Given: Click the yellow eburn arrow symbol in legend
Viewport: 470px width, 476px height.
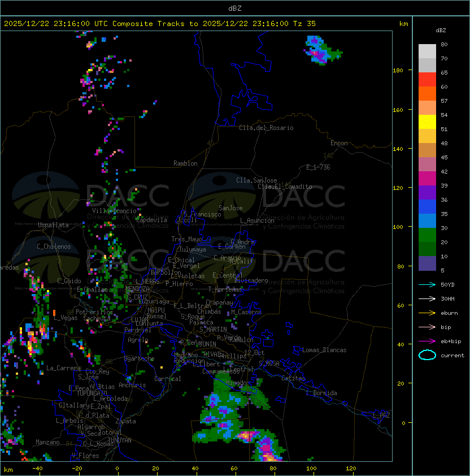Looking at the screenshot, I should pyautogui.click(x=427, y=313).
